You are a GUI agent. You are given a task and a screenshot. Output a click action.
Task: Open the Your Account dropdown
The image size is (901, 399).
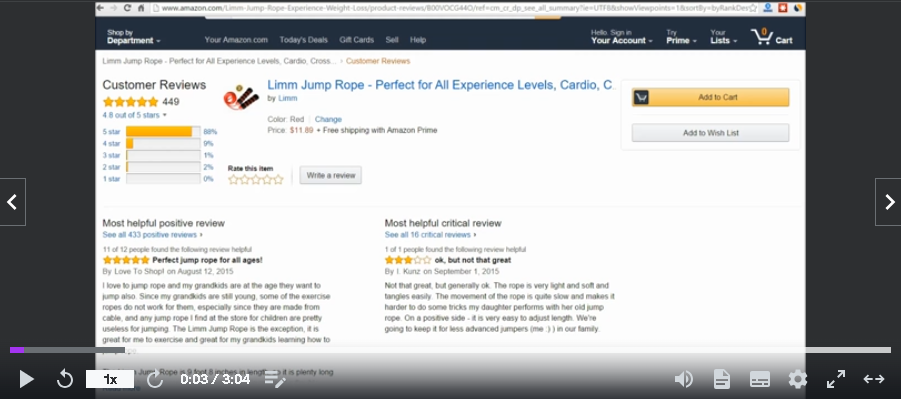(x=622, y=37)
